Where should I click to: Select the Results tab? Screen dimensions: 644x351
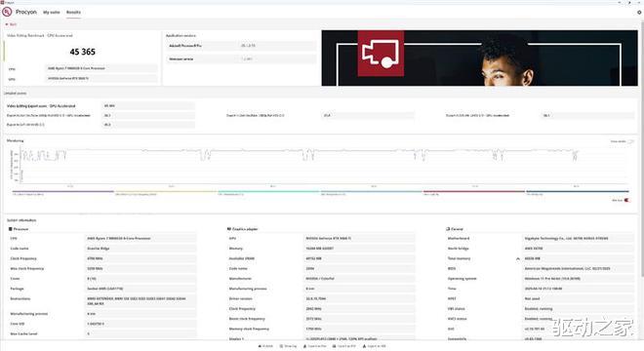pos(73,13)
